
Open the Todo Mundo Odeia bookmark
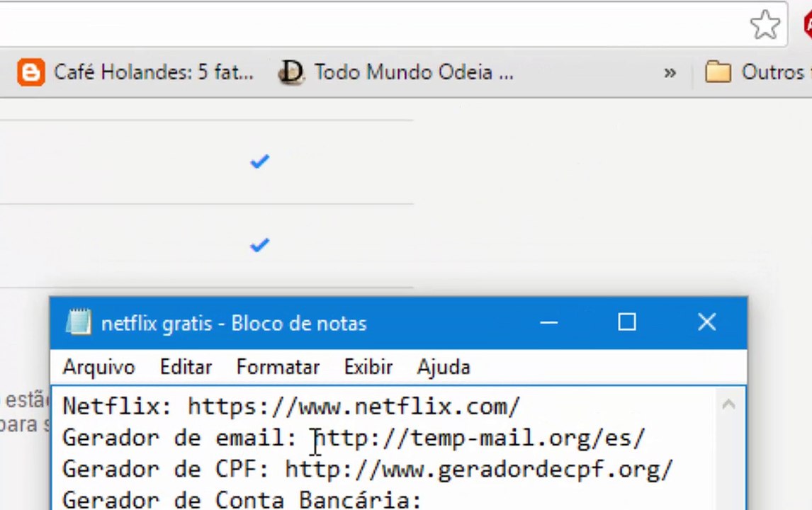point(395,72)
